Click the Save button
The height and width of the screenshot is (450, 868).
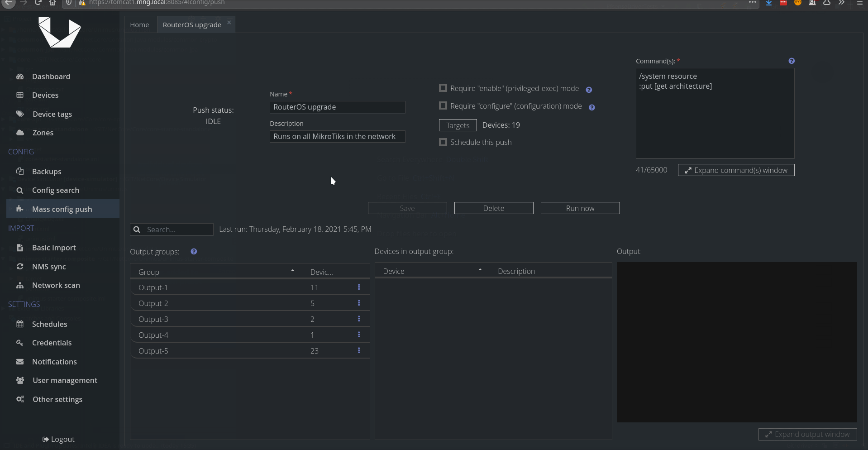click(x=407, y=208)
